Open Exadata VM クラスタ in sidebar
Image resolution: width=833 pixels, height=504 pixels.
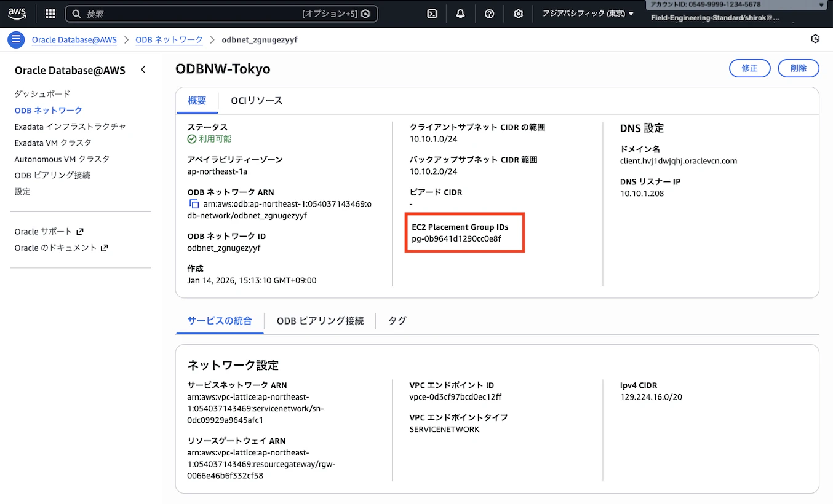[53, 143]
